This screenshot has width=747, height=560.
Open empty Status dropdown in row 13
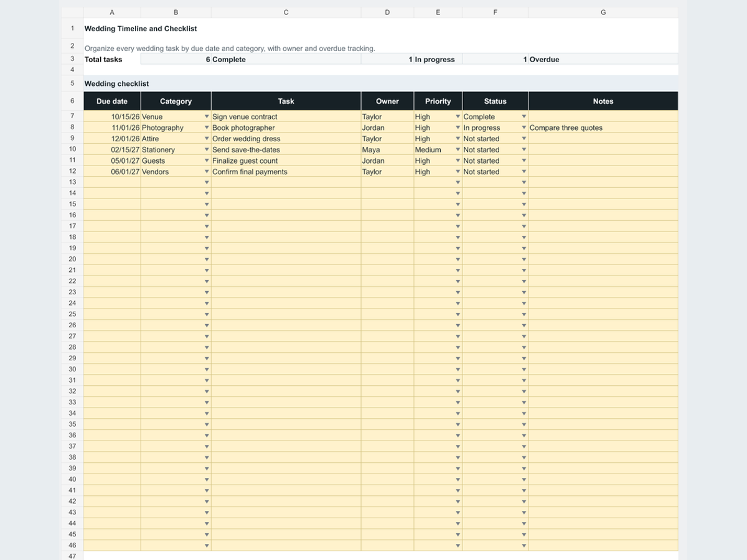(x=524, y=183)
